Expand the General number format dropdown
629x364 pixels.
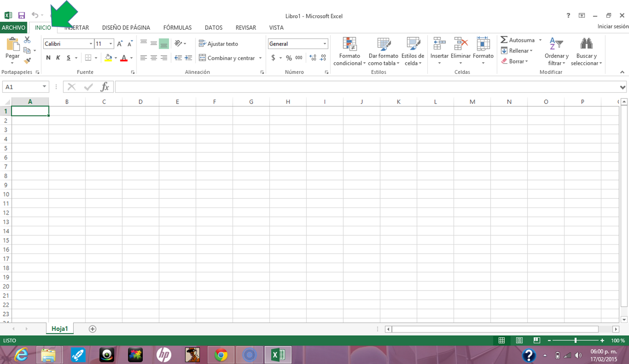pyautogui.click(x=325, y=43)
